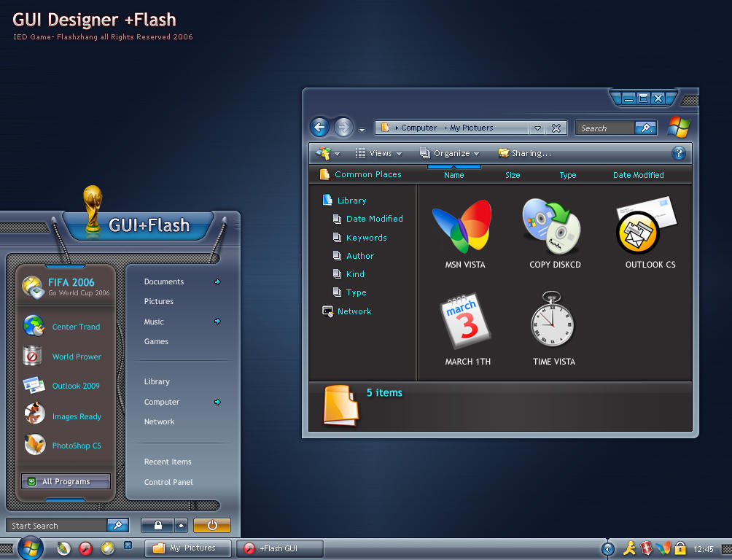Click the Back arrow in explorer window
The image size is (732, 560).
(320, 127)
